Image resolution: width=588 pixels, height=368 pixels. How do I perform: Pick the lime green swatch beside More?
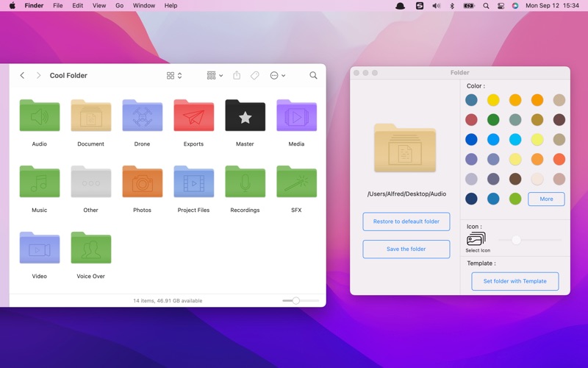(x=515, y=199)
